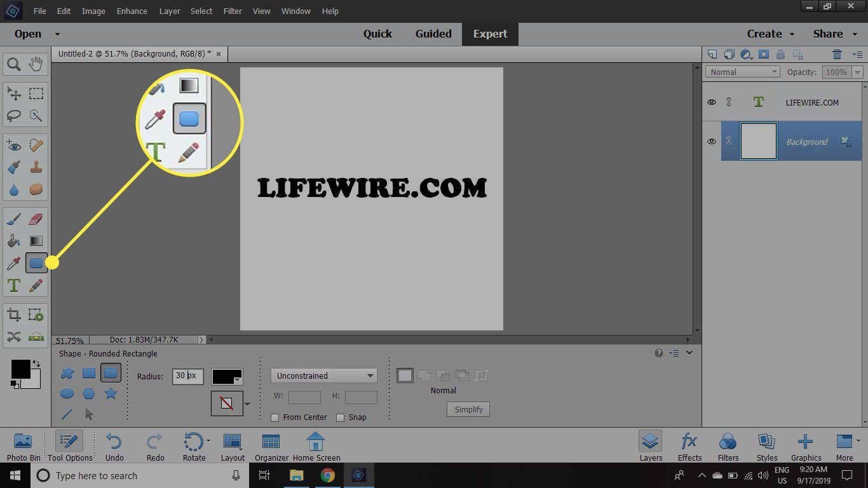The image size is (868, 488).
Task: Open the Unconstrained dropdown
Action: [324, 376]
